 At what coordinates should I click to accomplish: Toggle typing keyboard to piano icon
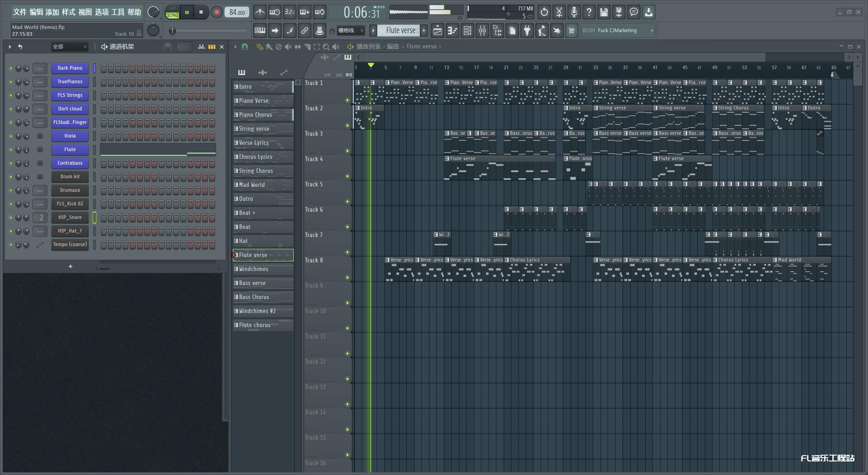pos(260,30)
